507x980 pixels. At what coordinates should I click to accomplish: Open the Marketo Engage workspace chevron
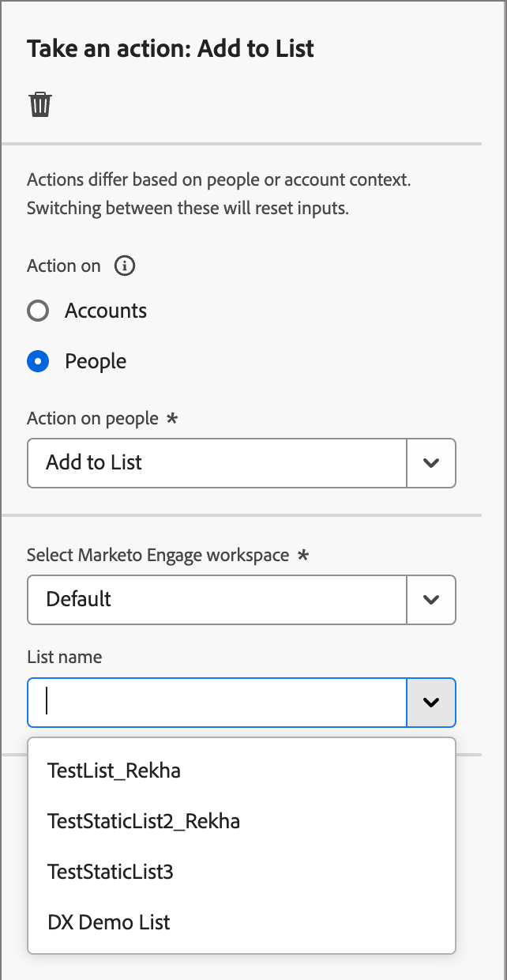point(430,599)
